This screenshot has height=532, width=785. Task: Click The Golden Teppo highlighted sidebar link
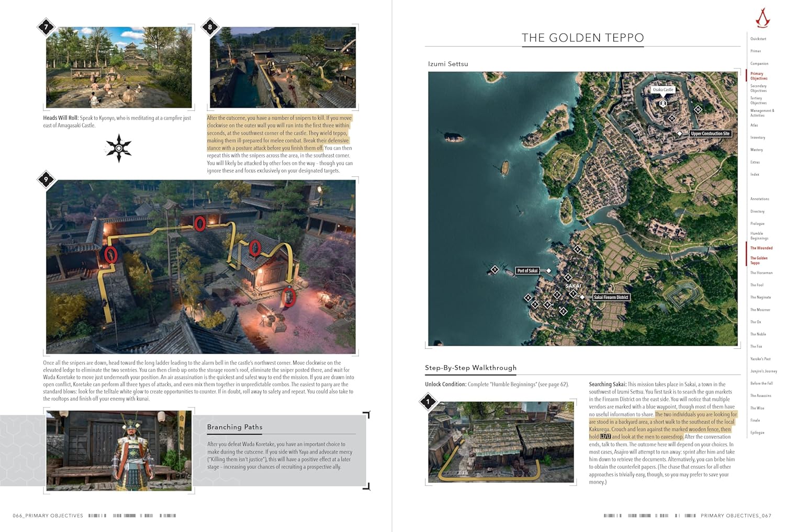pos(759,261)
